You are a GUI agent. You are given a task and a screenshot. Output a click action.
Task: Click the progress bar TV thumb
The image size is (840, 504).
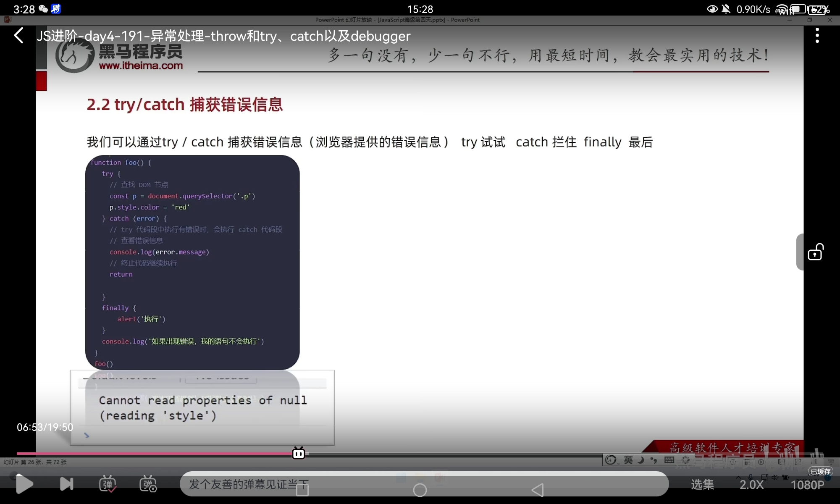tap(298, 453)
